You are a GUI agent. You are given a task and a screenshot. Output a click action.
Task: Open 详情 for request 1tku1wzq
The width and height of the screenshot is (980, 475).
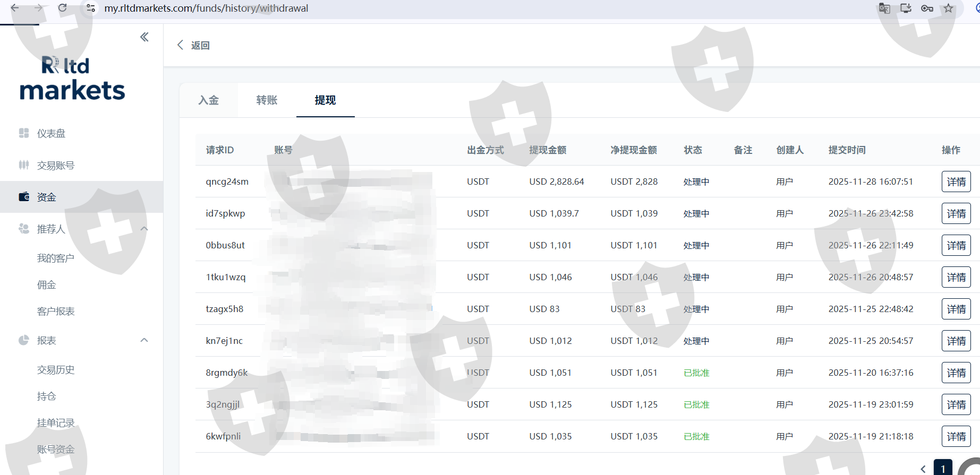(956, 277)
